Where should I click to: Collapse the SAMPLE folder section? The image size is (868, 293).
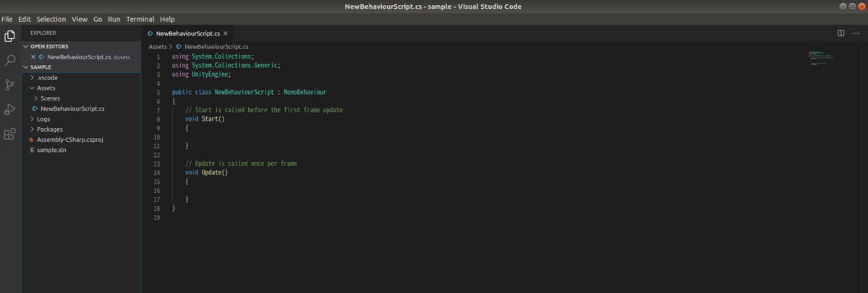(26, 67)
